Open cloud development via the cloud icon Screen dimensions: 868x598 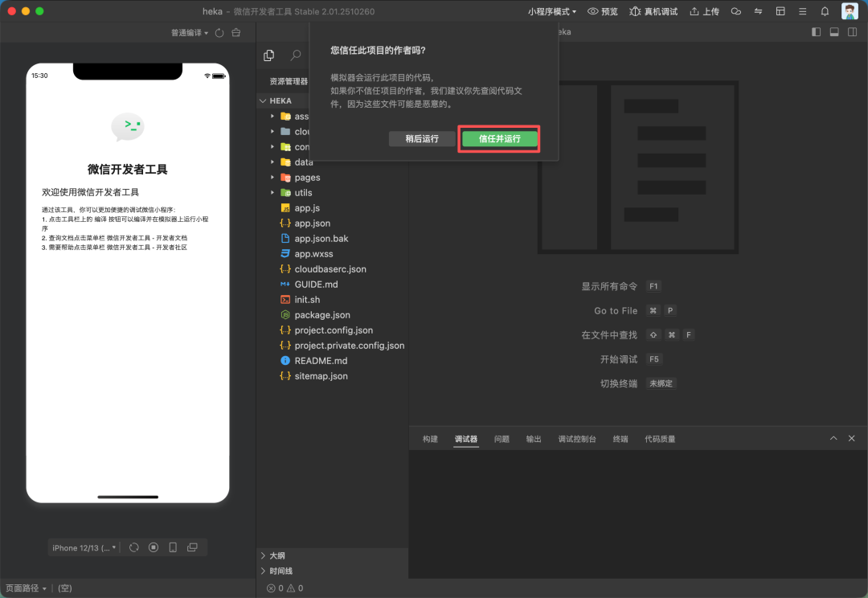pos(736,11)
